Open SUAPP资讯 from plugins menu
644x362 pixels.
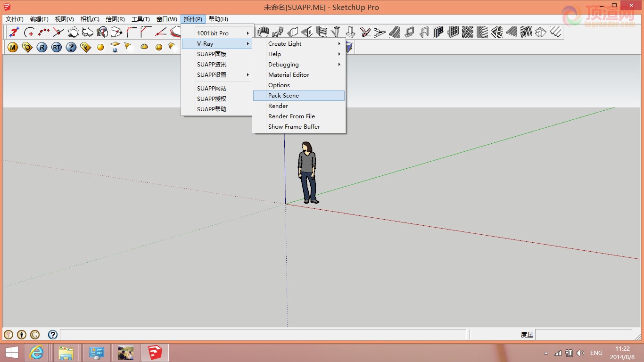tap(217, 64)
